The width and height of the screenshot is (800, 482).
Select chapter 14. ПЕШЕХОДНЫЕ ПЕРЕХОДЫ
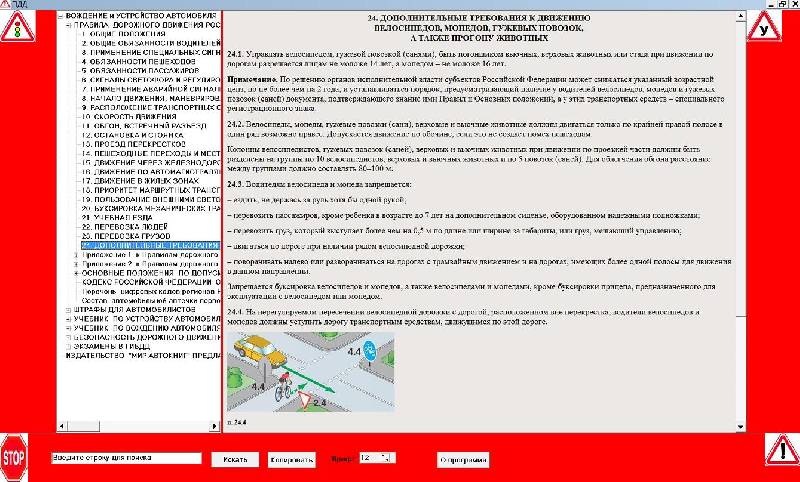click(151, 153)
